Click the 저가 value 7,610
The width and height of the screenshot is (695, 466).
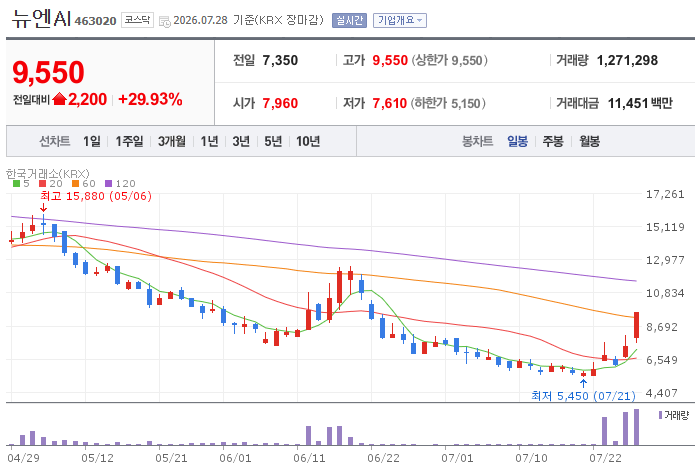pos(390,103)
